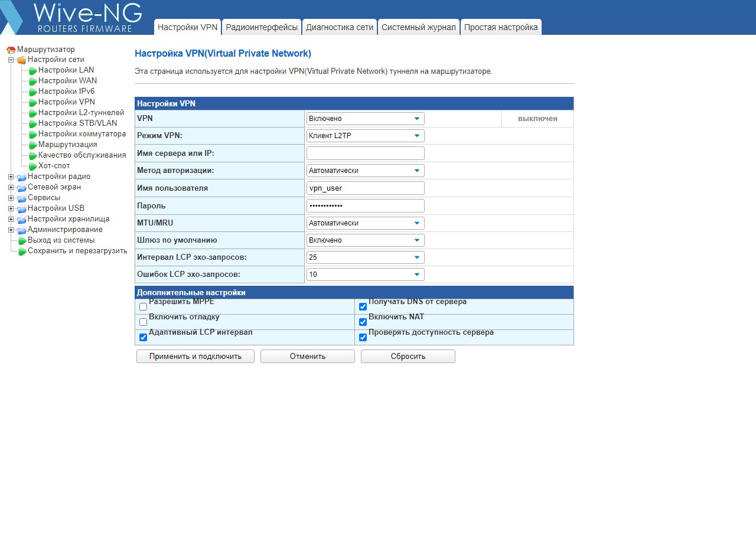Open the Диагностика сети tab
This screenshot has height=539, width=756.
click(340, 27)
